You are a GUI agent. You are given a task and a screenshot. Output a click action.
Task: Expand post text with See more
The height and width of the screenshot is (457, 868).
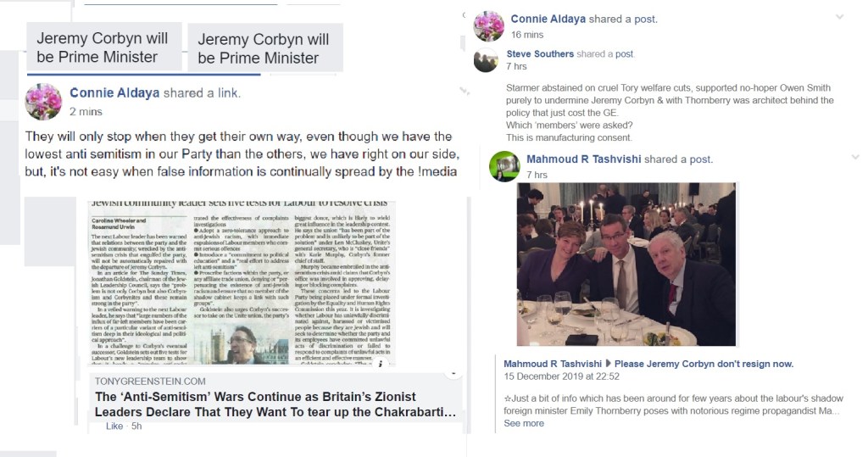524,423
